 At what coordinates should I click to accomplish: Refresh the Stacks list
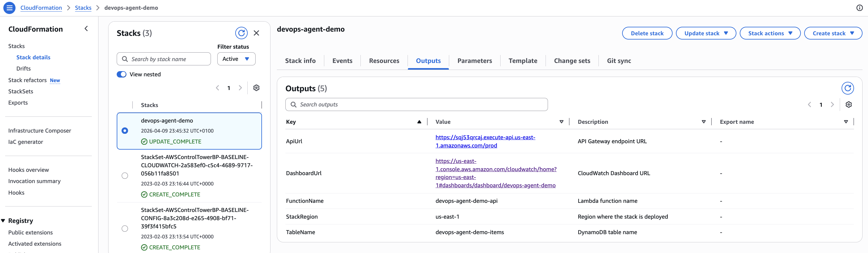[241, 33]
